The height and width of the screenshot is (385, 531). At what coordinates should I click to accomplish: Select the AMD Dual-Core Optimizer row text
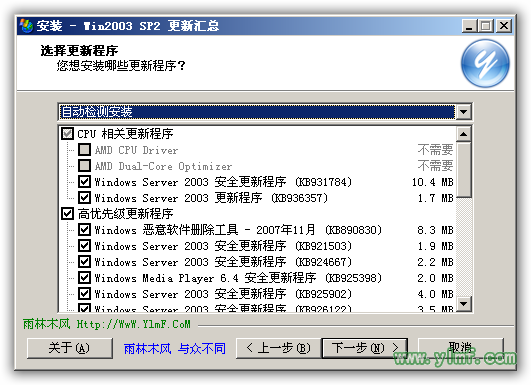click(x=163, y=166)
